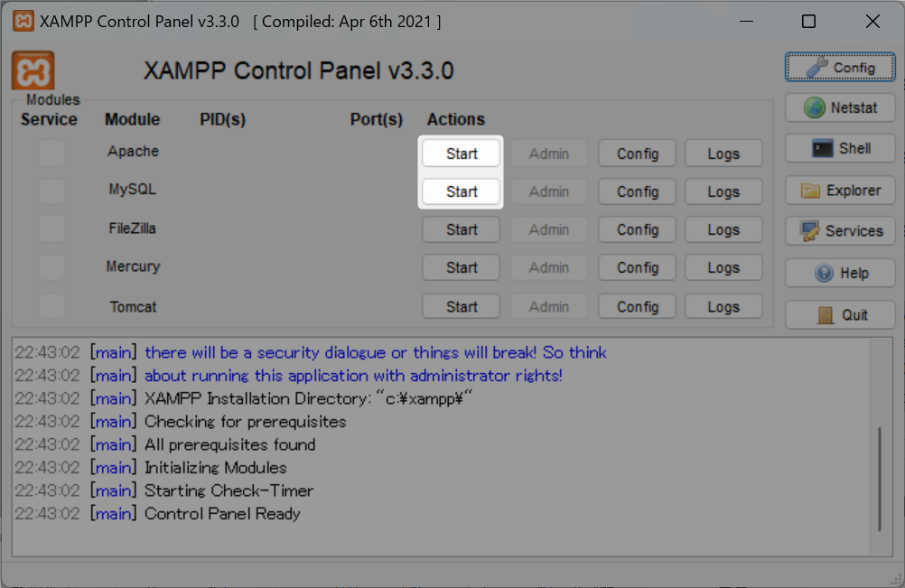Click 'All prerequisites found' log line
This screenshot has width=905, height=588.
tap(229, 445)
